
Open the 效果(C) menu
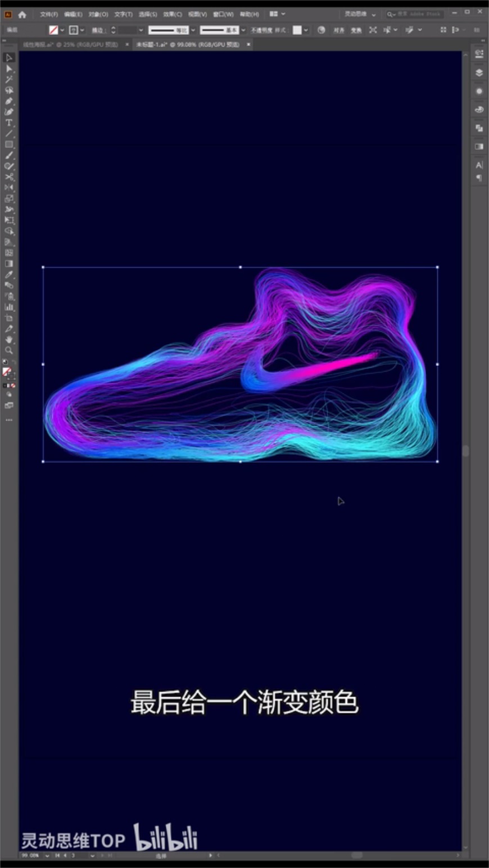[172, 14]
